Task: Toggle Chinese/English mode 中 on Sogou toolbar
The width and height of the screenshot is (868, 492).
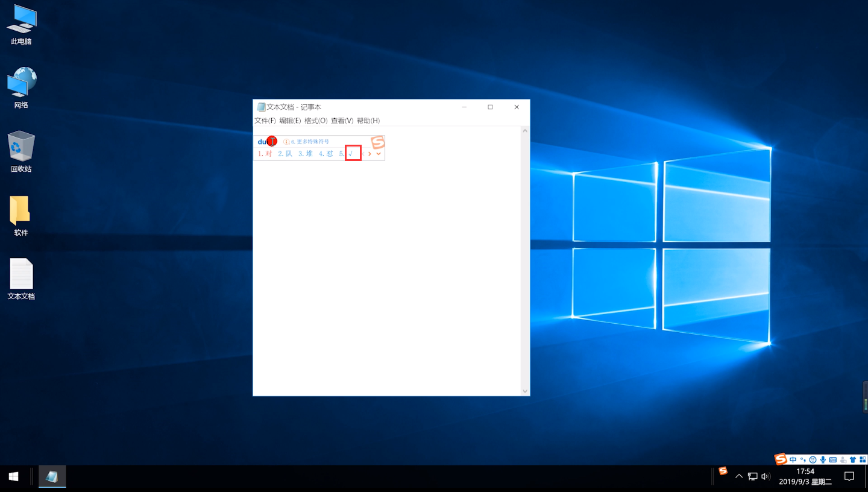Action: [793, 459]
